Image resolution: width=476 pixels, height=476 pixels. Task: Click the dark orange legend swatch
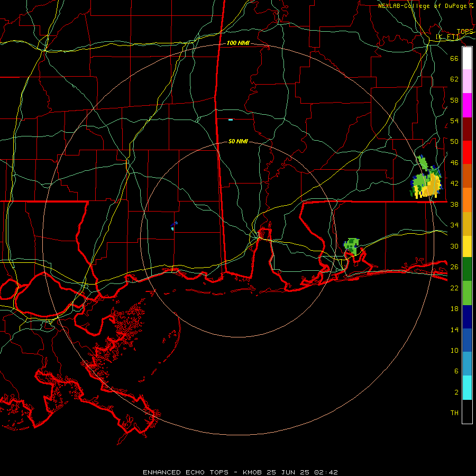467,176
